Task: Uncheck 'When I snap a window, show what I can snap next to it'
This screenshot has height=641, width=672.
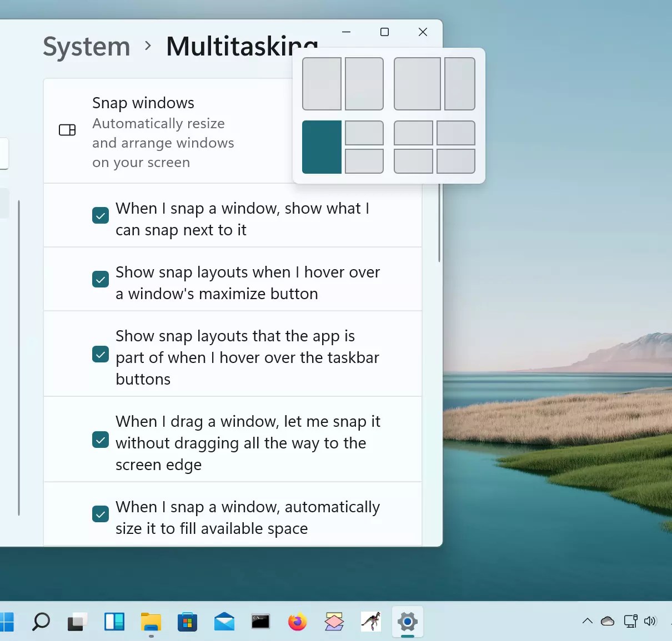Action: (100, 215)
